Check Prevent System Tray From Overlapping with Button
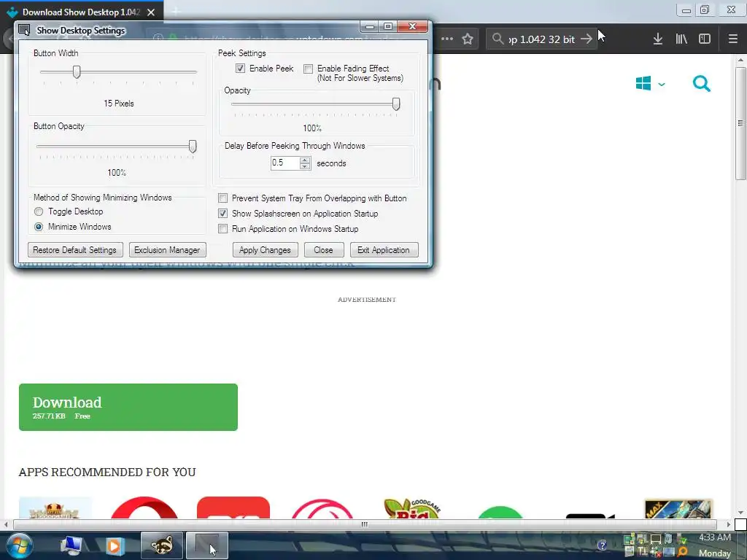This screenshot has width=747, height=560. [x=222, y=198]
